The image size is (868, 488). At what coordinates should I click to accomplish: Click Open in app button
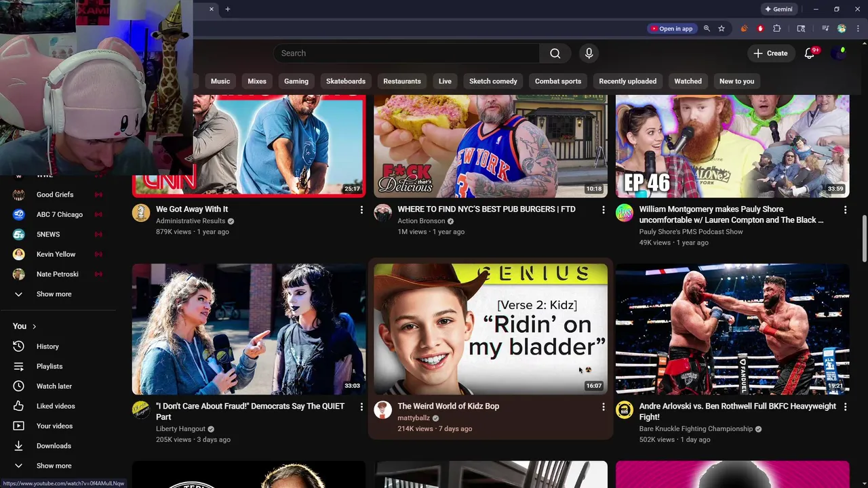[671, 28]
